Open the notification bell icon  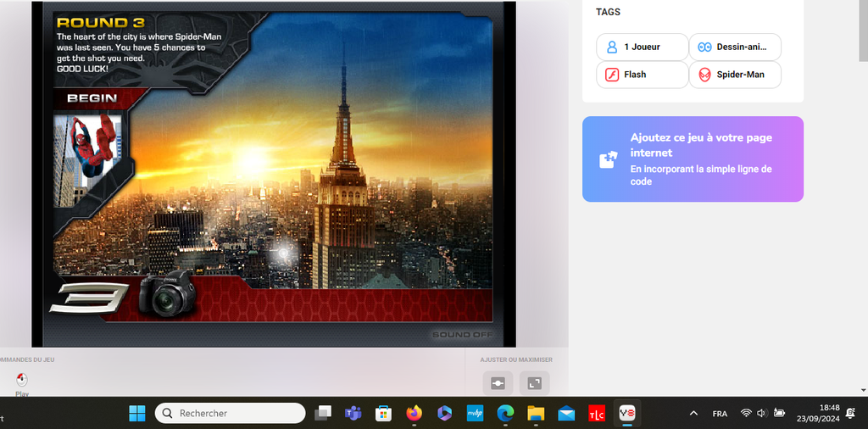click(851, 413)
